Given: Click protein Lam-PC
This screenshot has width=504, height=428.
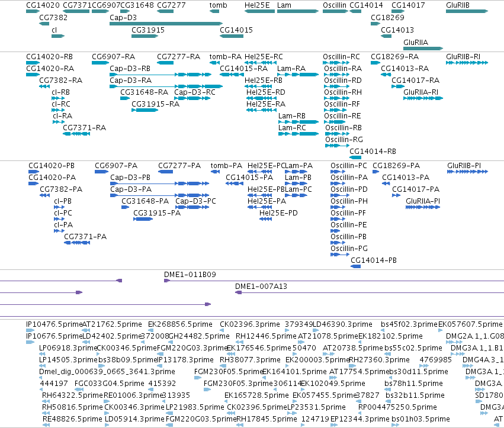Looking at the screenshot, I should point(298,189).
